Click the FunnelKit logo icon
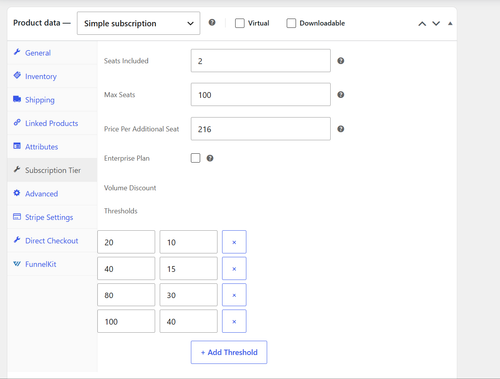 17,264
